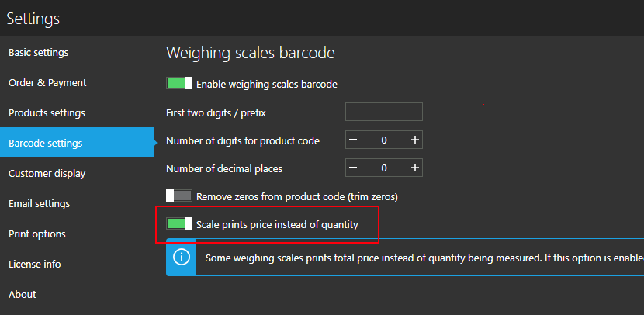Image resolution: width=644 pixels, height=315 pixels.
Task: Disable weighing scales barcode toggle
Action: click(x=179, y=83)
